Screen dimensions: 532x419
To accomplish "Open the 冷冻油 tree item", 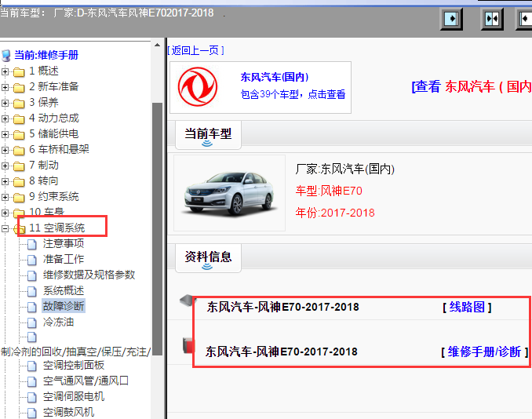I will tap(58, 322).
